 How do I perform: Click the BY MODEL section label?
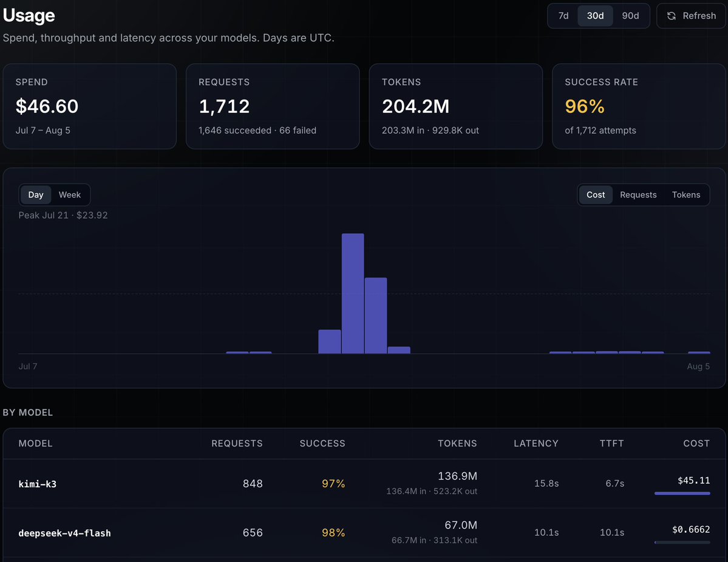coord(28,413)
